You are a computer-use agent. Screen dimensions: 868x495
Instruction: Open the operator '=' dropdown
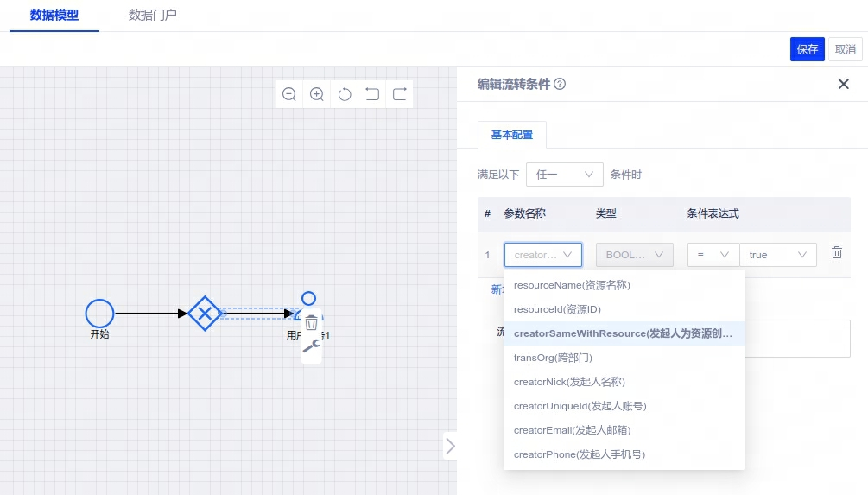[713, 255]
